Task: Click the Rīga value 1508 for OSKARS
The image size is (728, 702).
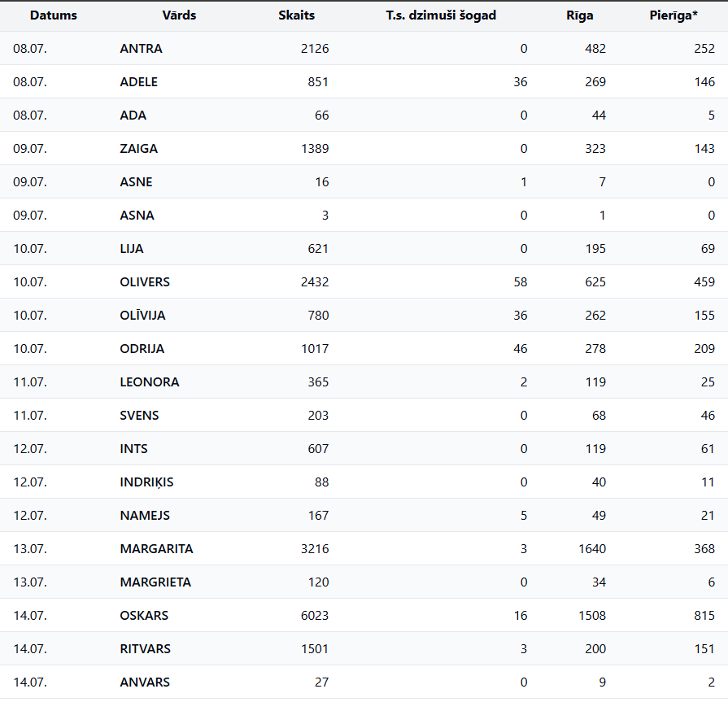Action: (592, 616)
